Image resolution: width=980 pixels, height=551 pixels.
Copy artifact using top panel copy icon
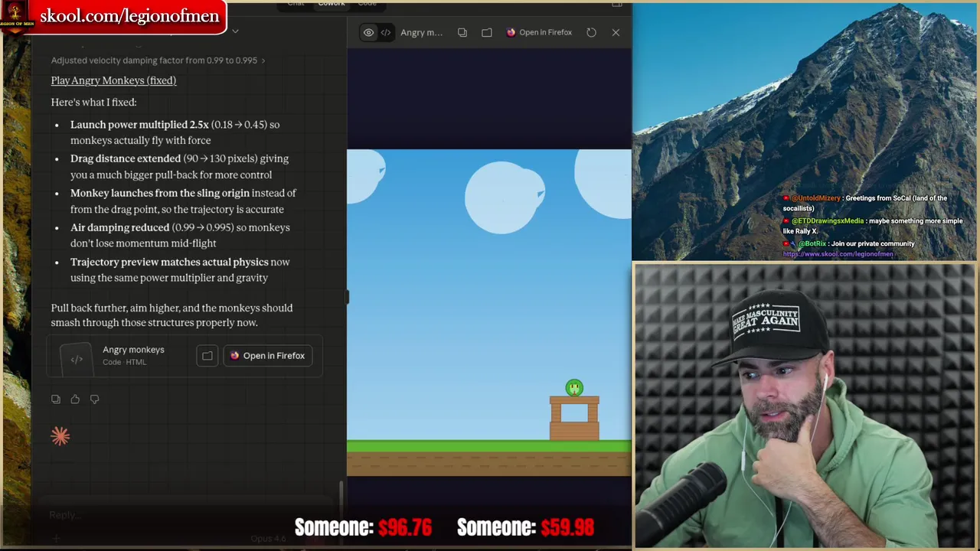pos(462,32)
